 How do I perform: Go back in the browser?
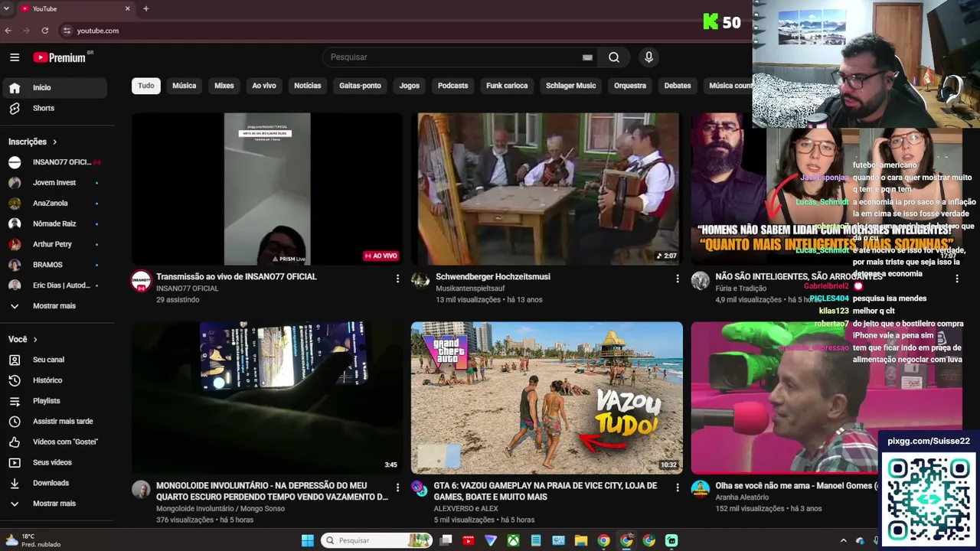[x=8, y=31]
